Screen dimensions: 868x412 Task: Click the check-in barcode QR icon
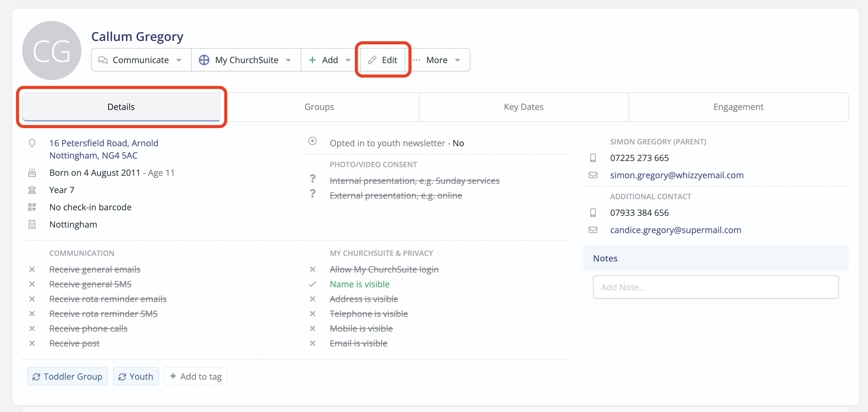click(x=32, y=207)
